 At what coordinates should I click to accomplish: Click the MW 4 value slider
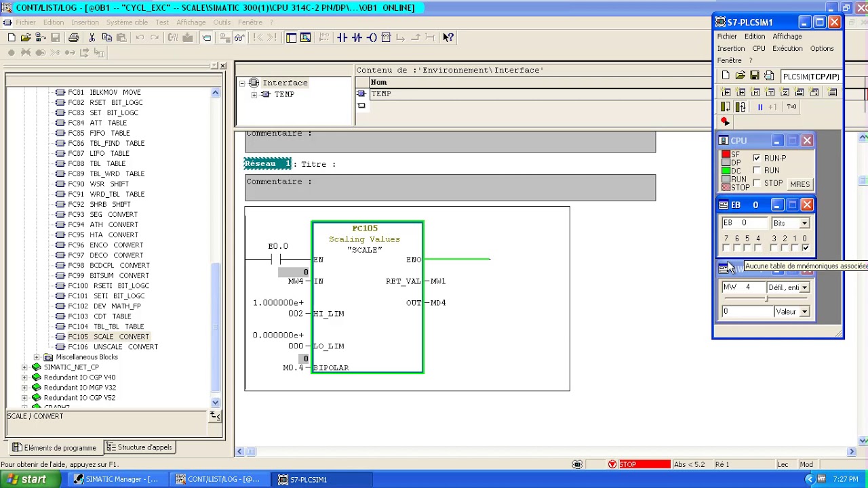coord(766,299)
